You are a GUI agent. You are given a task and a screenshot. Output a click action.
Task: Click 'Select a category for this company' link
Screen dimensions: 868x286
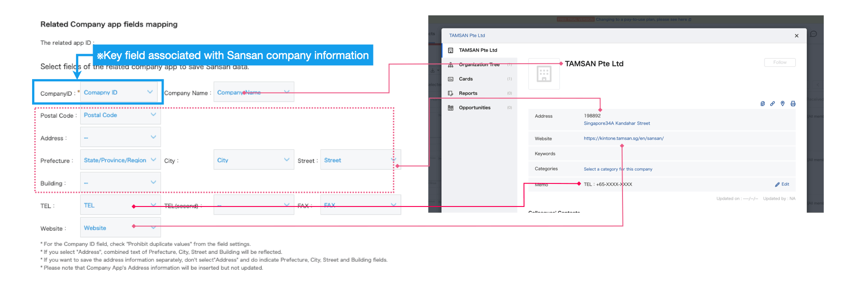click(x=618, y=169)
